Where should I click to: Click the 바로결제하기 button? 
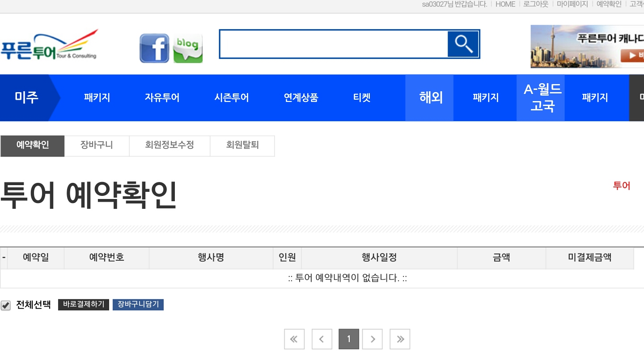(x=84, y=305)
